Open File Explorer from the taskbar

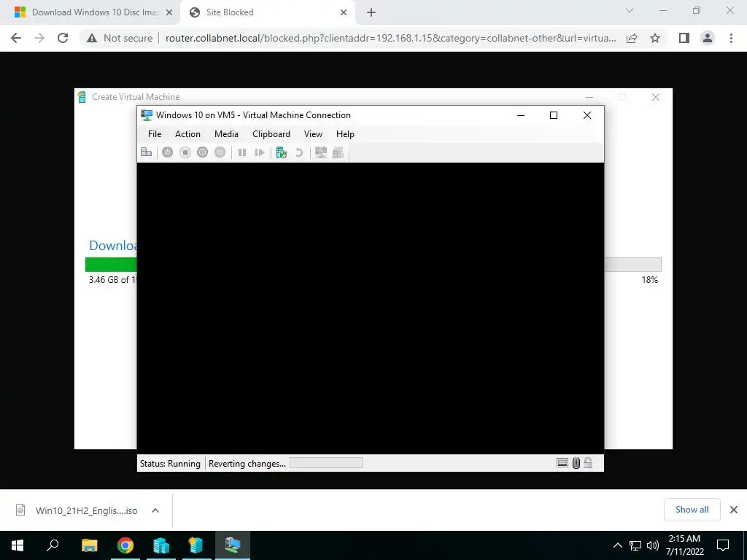click(90, 545)
